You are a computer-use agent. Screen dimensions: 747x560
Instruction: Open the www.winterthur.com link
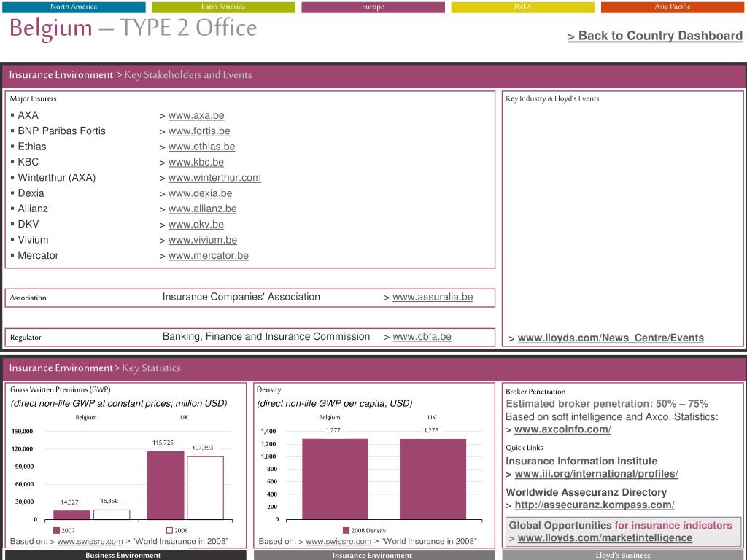click(214, 178)
